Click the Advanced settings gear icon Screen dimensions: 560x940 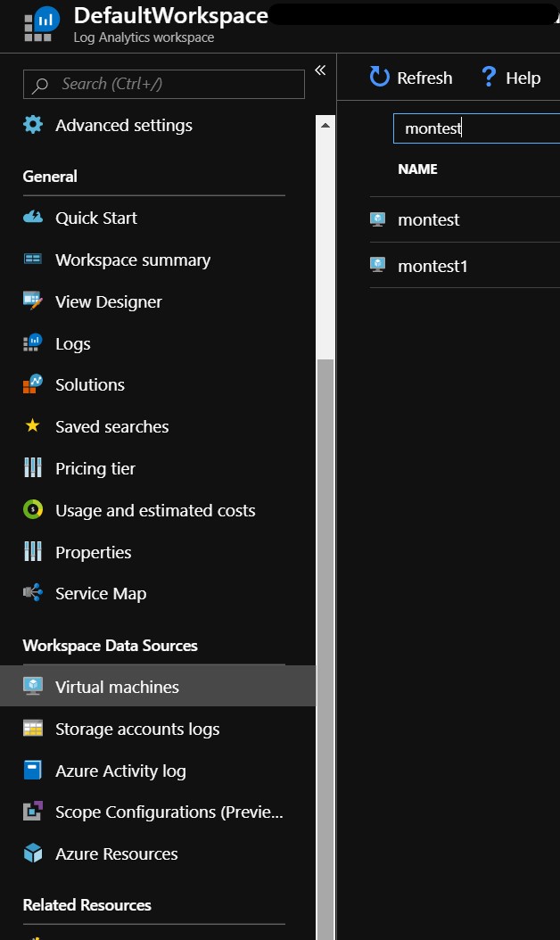click(33, 125)
